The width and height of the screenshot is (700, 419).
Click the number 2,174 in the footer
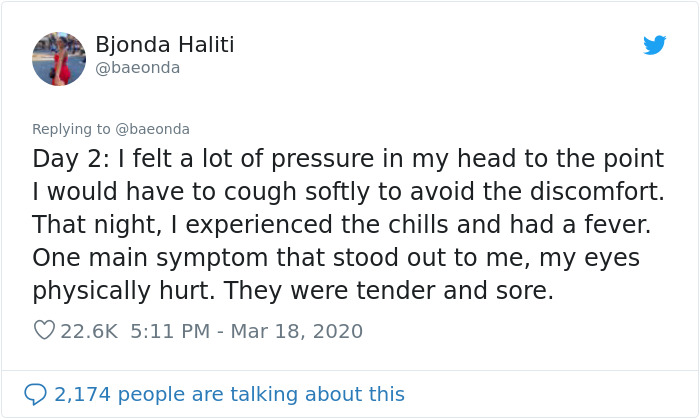83,394
